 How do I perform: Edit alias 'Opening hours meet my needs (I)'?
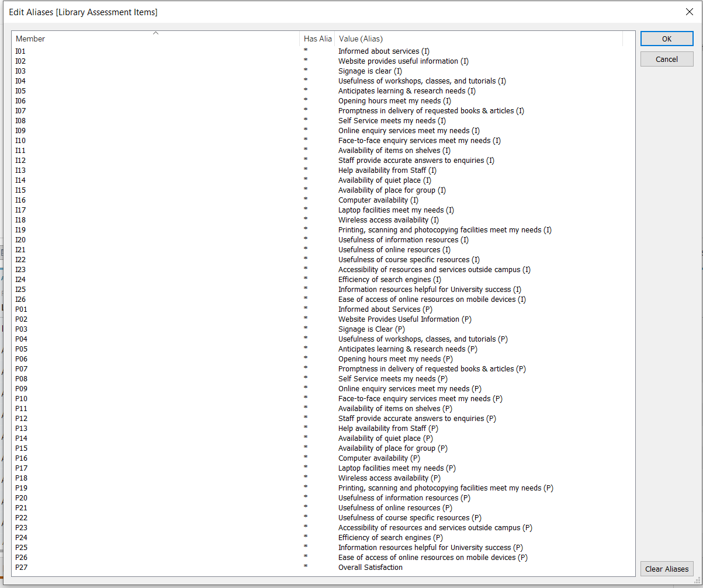pyautogui.click(x=394, y=101)
